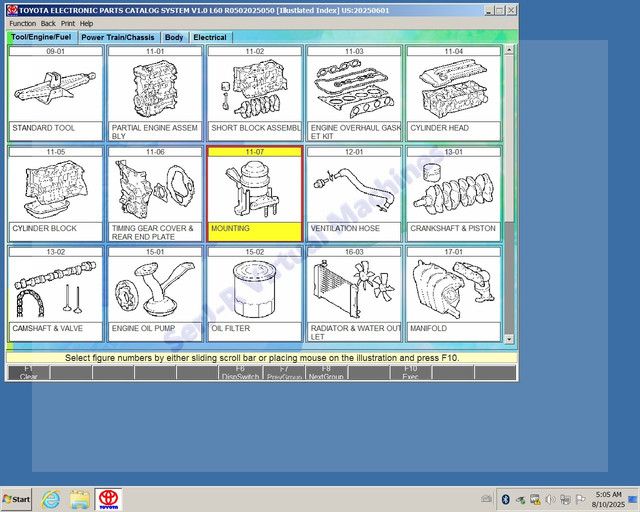Click the CYLINDER HEAD caption text
The width and height of the screenshot is (640, 512).
tap(440, 128)
